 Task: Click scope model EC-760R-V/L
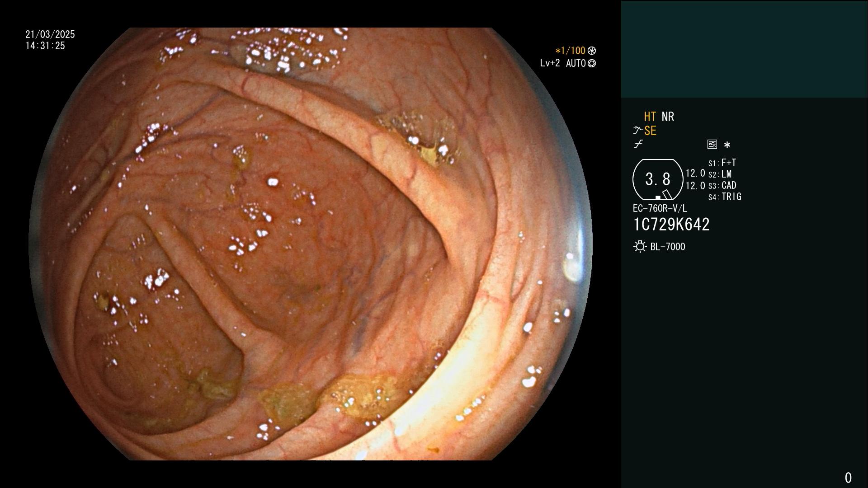click(660, 208)
